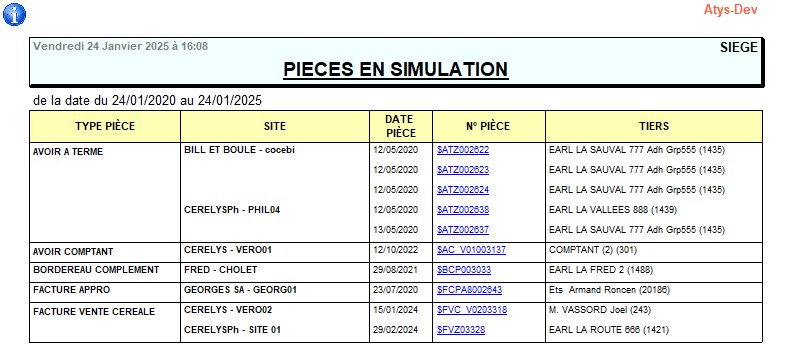This screenshot has width=786, height=362.
Task: Open facture appro link $FCPA8002643
Action: coord(469,290)
